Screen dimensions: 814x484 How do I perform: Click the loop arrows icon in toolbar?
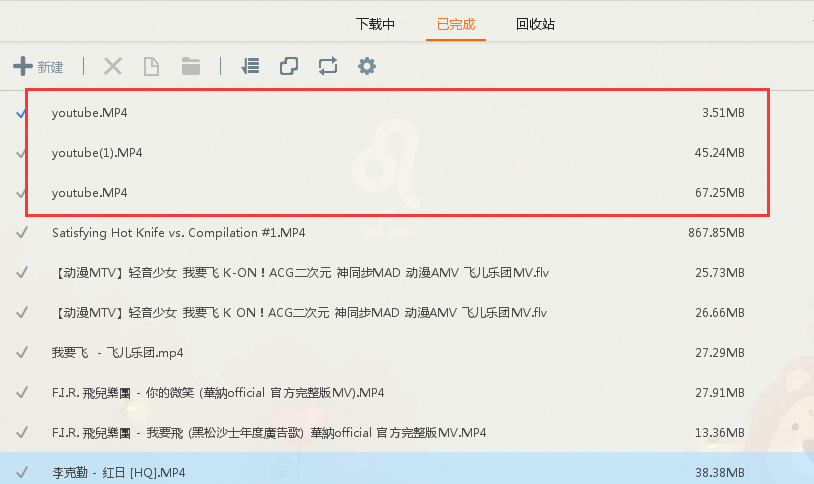coord(328,67)
